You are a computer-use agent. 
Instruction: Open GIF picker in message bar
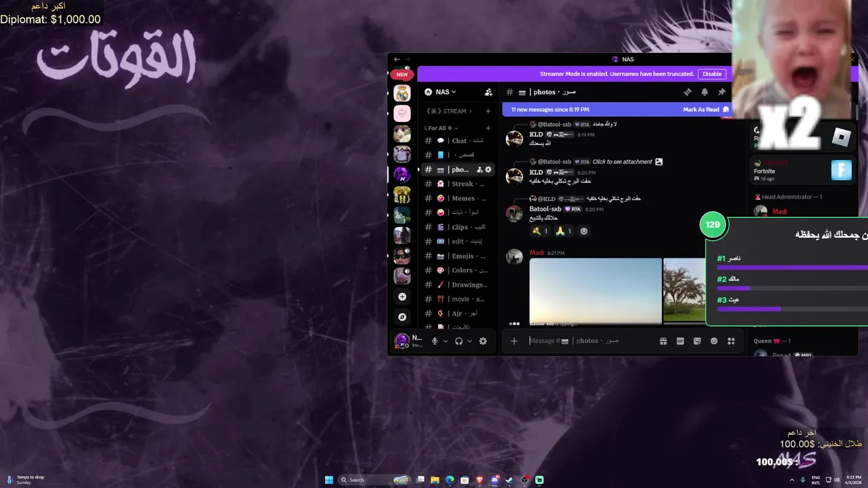point(680,341)
